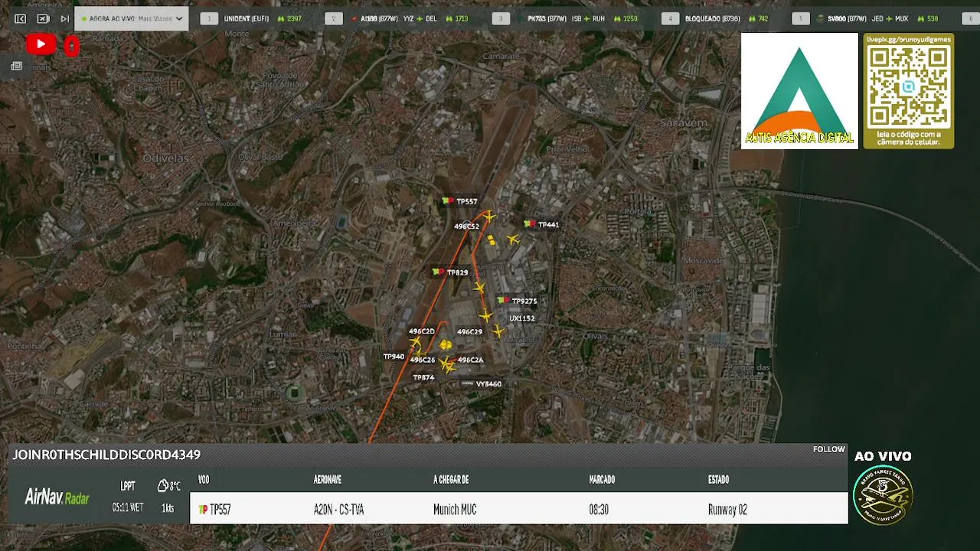
Task: Click the viewer count 538 binoculars icon
Action: 920,18
